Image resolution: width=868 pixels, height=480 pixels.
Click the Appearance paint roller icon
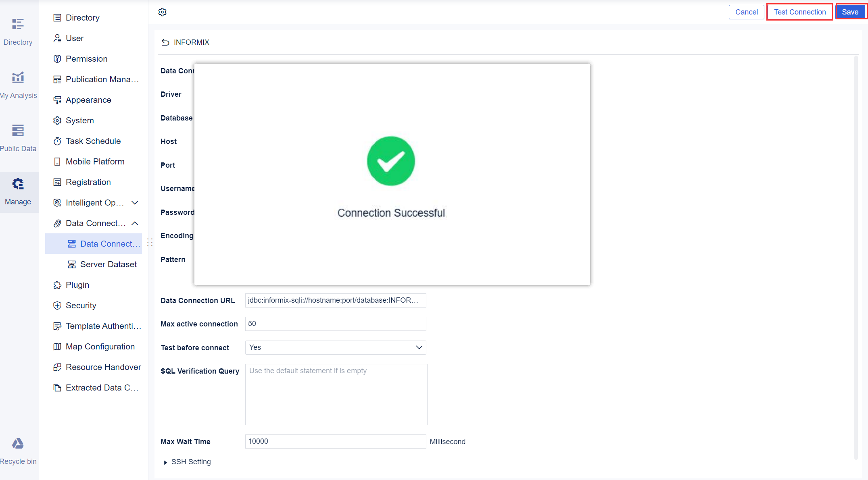(57, 100)
